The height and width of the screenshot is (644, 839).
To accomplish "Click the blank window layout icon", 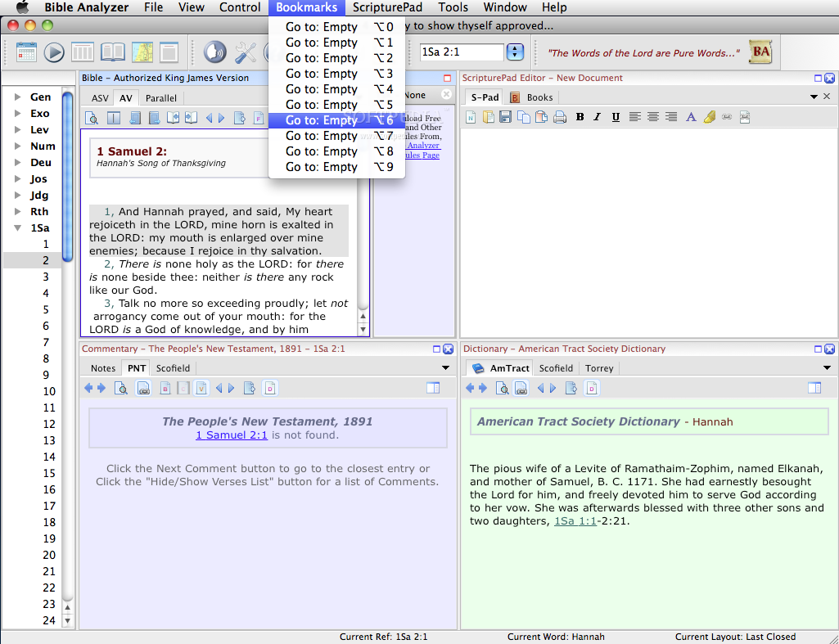I will pos(169,52).
